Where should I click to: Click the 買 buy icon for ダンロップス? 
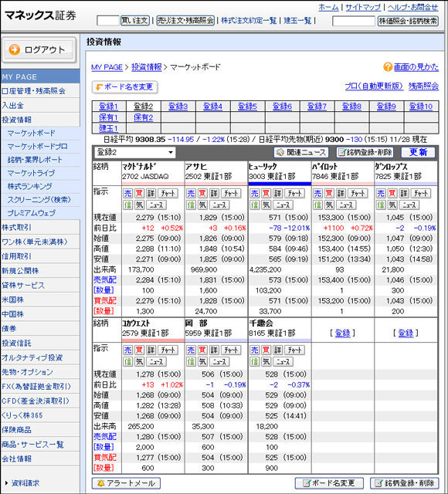(x=392, y=193)
